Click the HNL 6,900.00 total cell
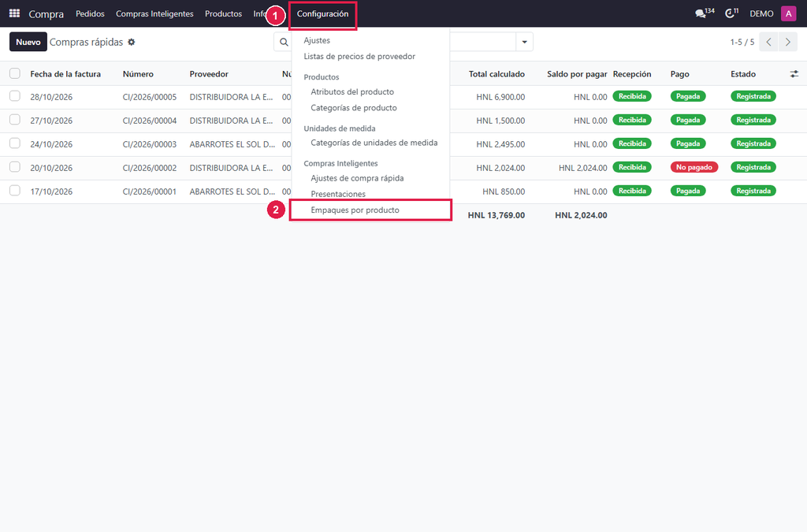Screen dimensions: 807x532 tap(500, 97)
